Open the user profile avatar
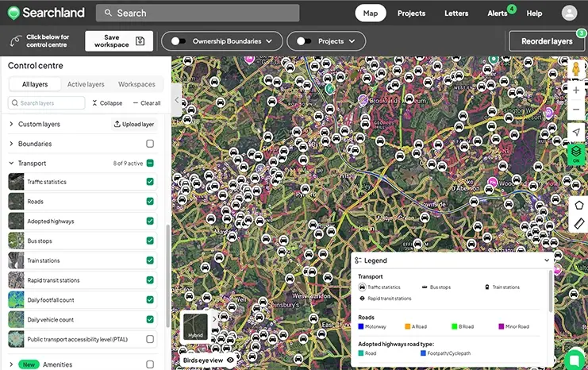The image size is (588, 370). tap(569, 13)
